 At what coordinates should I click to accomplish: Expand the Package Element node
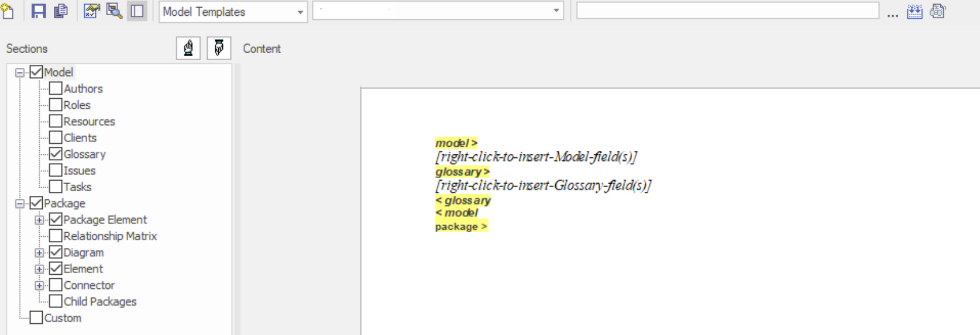(39, 220)
